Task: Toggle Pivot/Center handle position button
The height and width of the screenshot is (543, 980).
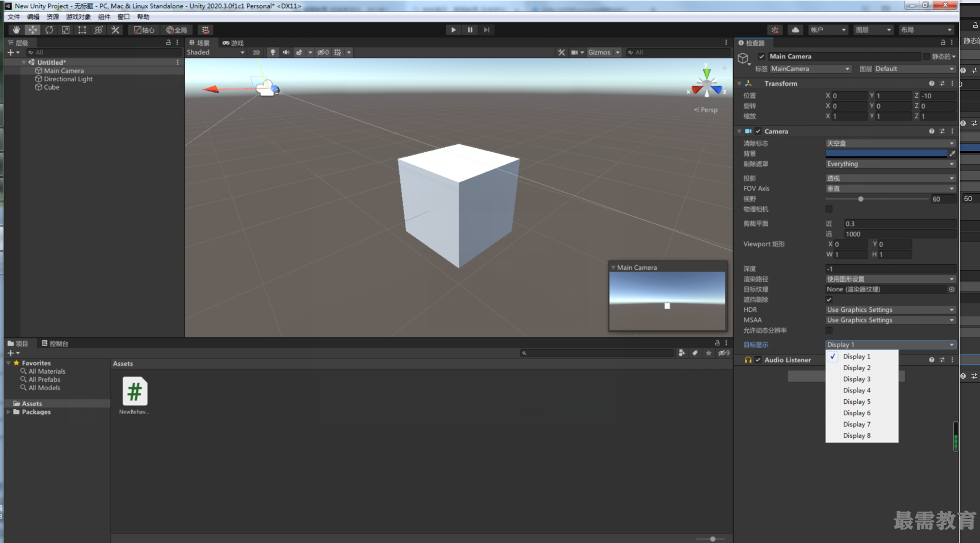Action: point(144,30)
